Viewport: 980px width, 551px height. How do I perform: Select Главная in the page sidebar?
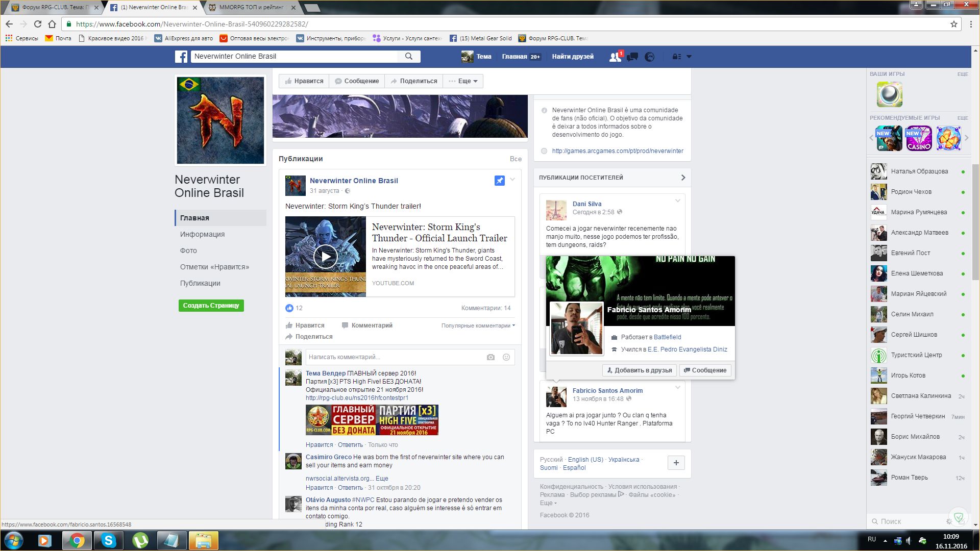coord(220,218)
